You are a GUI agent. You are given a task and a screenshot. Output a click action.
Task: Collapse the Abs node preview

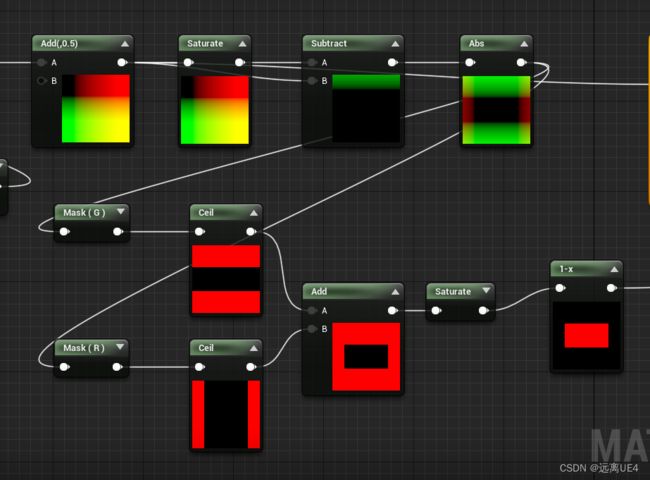[x=524, y=44]
